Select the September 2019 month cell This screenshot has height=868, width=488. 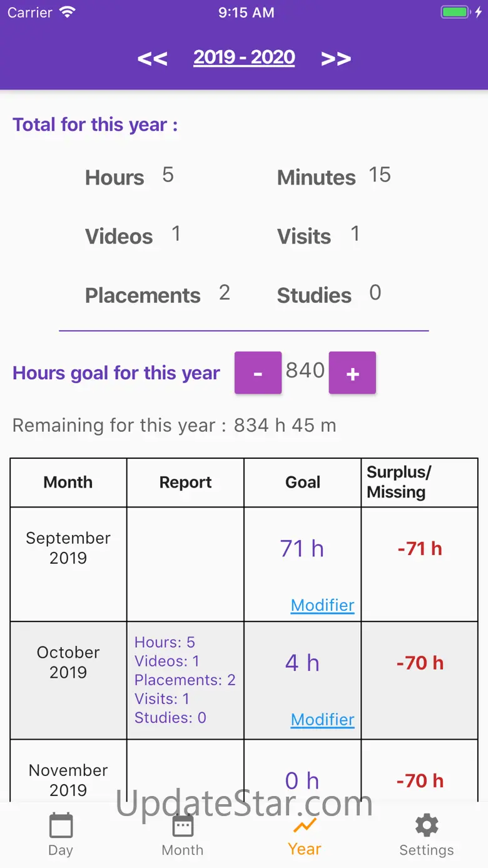click(68, 548)
